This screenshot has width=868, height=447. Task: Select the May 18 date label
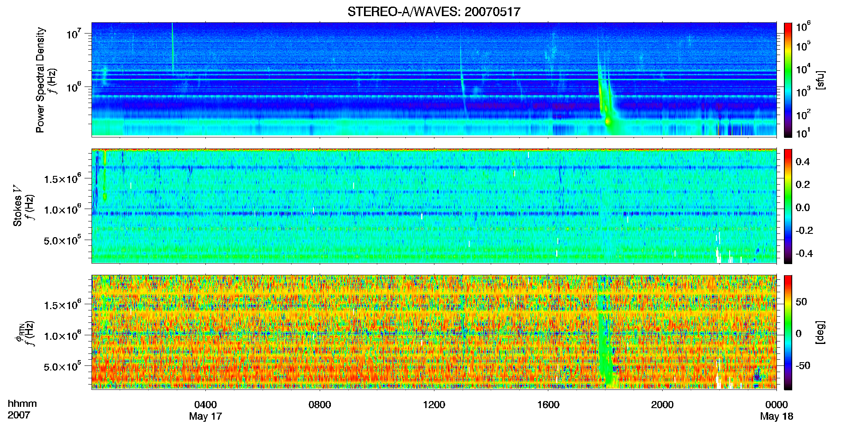click(x=776, y=416)
